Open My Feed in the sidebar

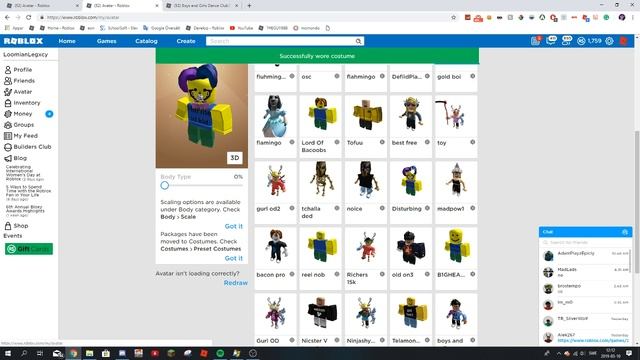(21, 136)
